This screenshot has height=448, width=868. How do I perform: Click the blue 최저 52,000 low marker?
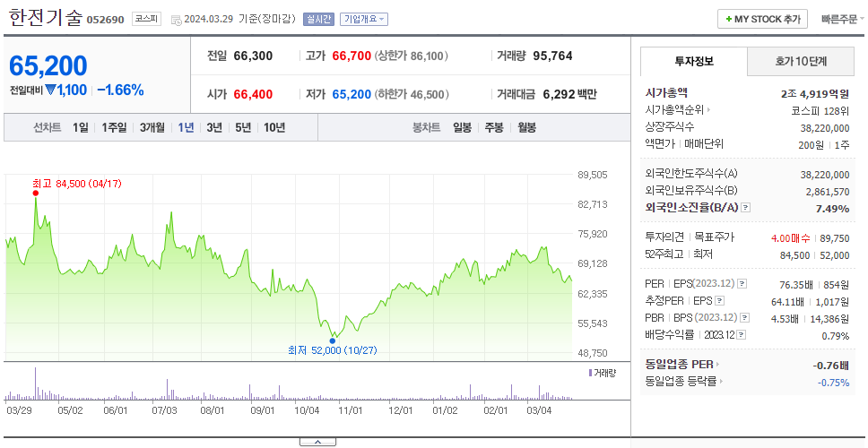tap(332, 340)
